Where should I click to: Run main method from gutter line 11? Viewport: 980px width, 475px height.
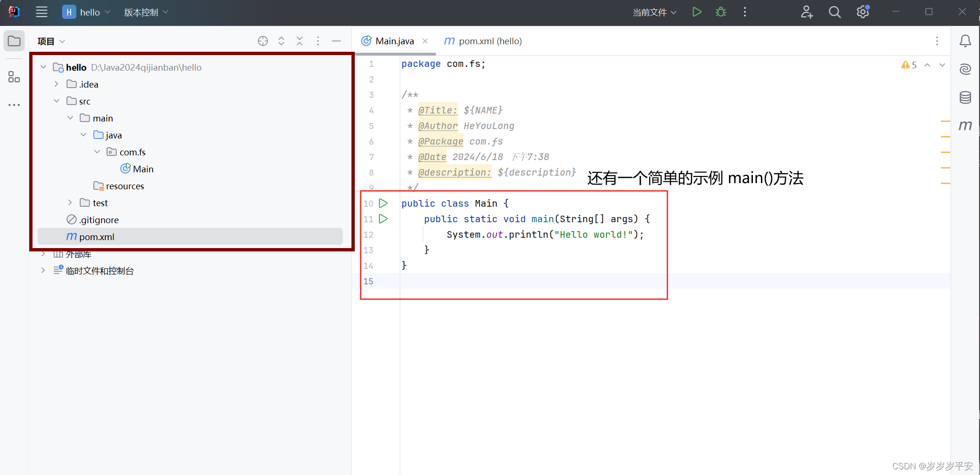coord(384,219)
